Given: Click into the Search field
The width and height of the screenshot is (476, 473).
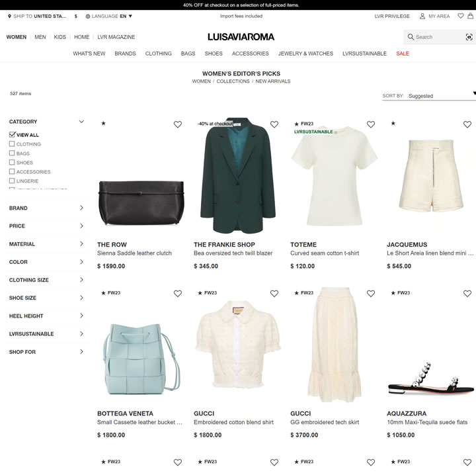Looking at the screenshot, I should [x=436, y=37].
